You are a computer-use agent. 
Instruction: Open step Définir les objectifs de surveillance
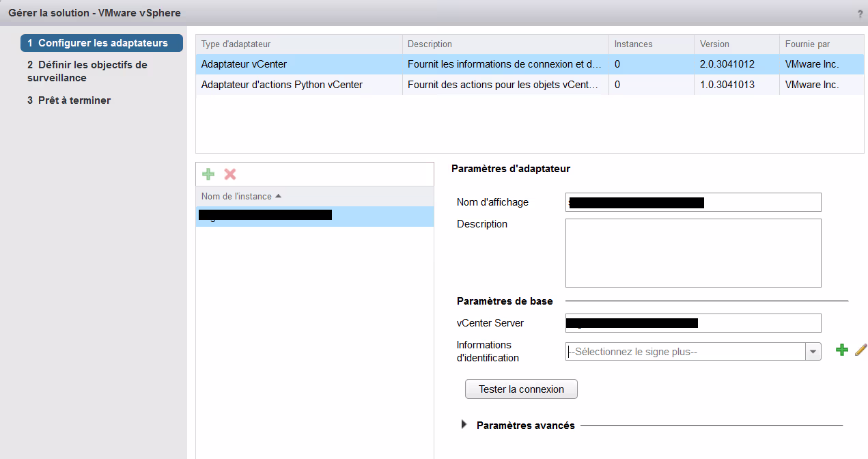tap(87, 71)
